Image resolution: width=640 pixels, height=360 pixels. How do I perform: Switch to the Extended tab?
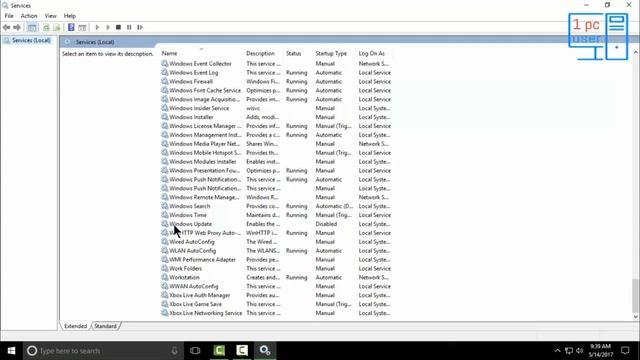76,326
